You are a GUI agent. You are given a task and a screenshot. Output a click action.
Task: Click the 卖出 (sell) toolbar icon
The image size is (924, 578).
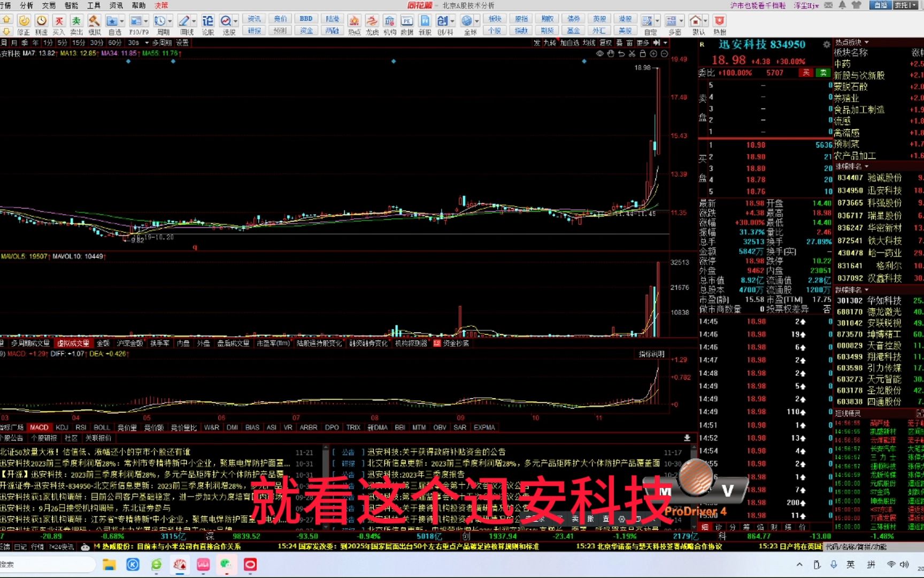tap(76, 21)
